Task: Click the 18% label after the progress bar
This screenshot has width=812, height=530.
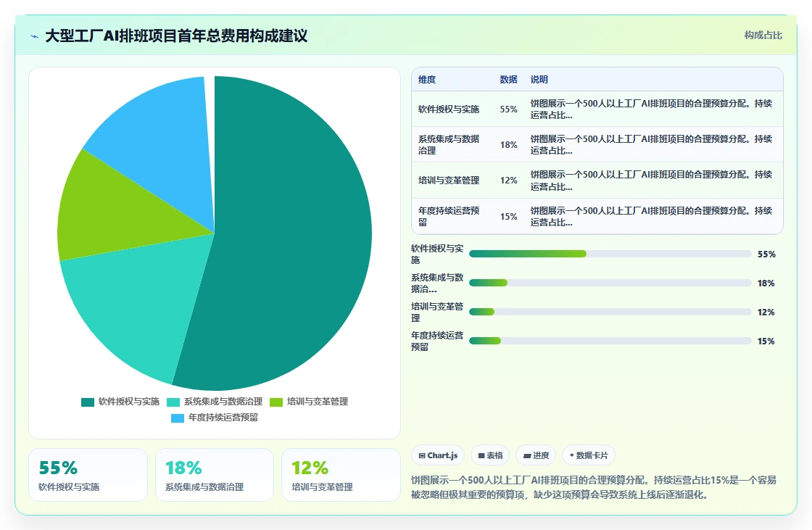Action: (x=766, y=283)
